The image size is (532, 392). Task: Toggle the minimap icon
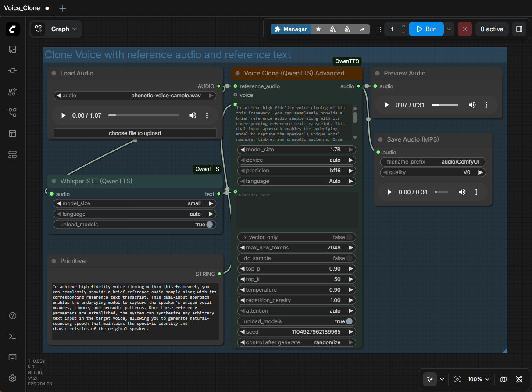coord(503,379)
